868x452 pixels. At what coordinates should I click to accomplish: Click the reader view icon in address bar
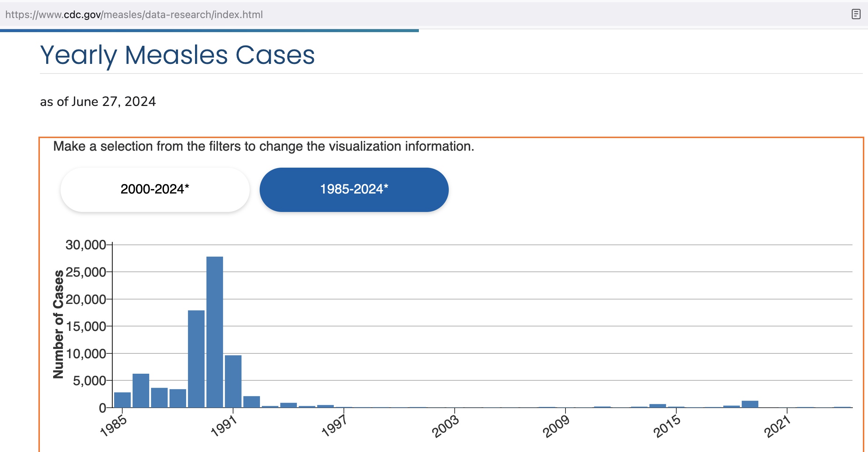pyautogui.click(x=856, y=14)
